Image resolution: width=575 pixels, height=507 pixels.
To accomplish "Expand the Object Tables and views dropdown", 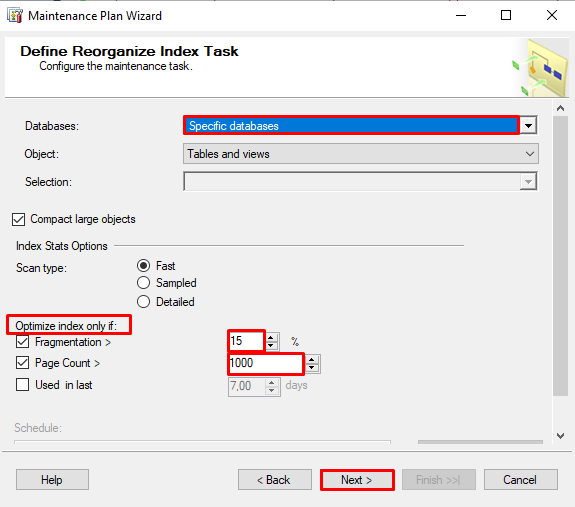I will pos(361,154).
